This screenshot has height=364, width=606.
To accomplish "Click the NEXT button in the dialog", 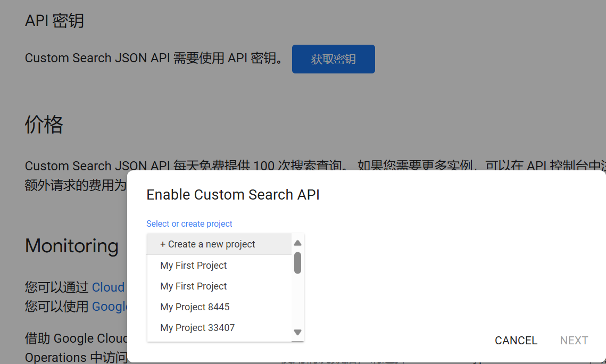I will [x=574, y=340].
